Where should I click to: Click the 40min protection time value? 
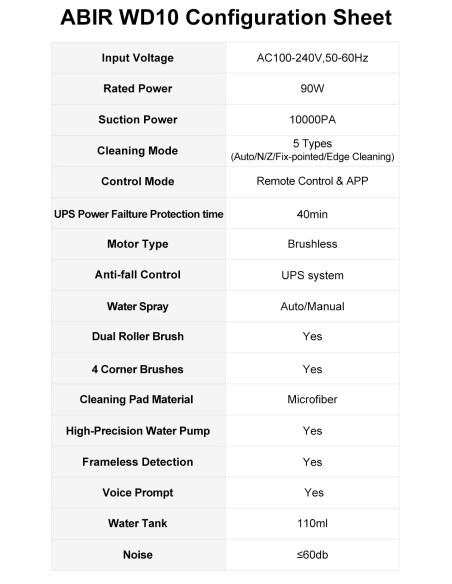pos(312,214)
